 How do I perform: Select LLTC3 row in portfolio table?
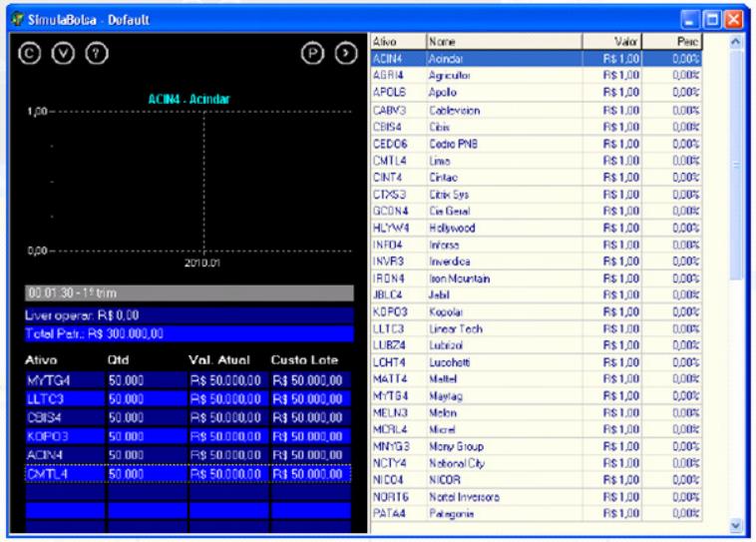(189, 398)
